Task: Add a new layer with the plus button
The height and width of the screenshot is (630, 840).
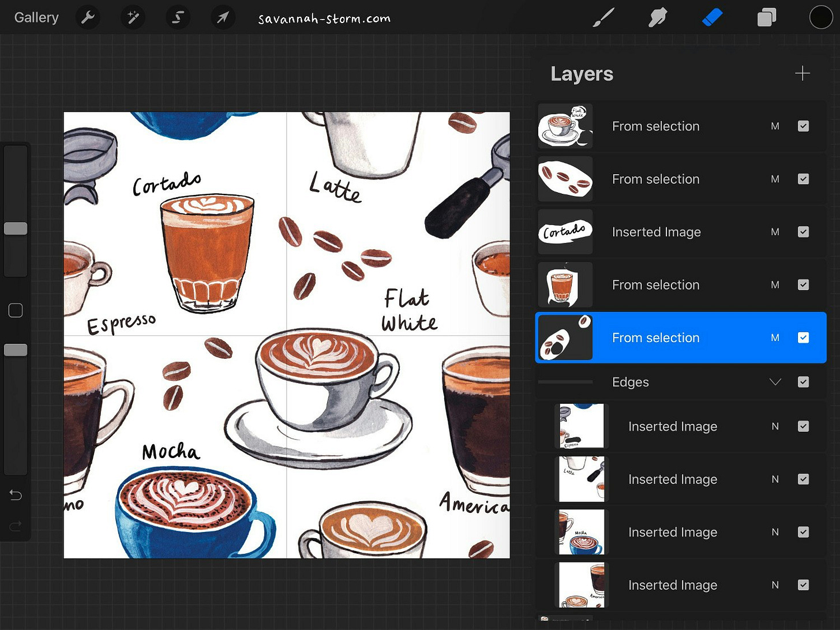Action: pyautogui.click(x=802, y=73)
